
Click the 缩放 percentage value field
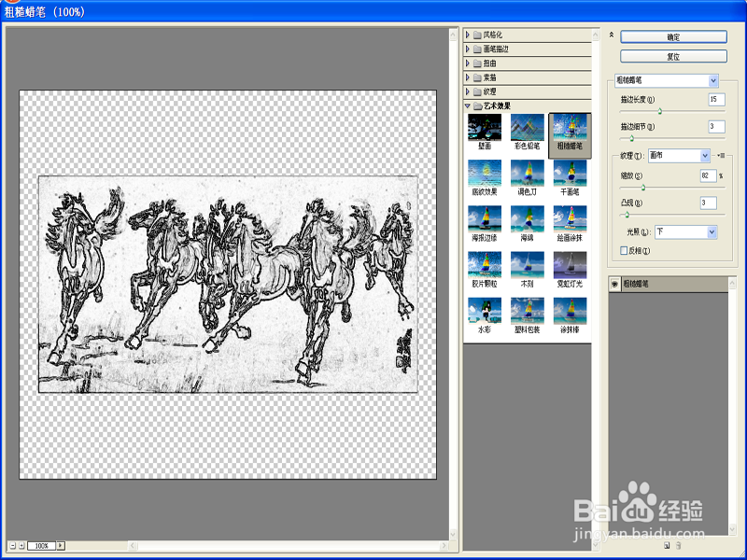pyautogui.click(x=709, y=175)
